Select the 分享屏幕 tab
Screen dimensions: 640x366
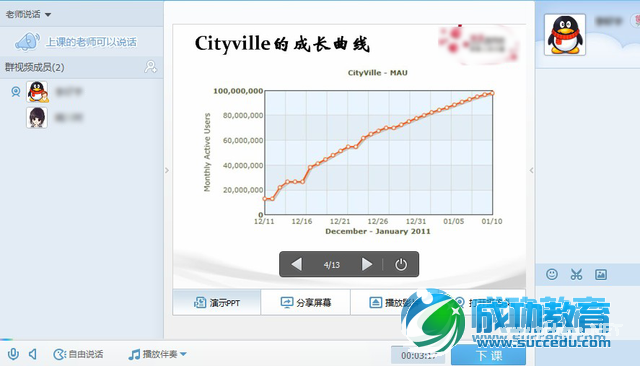(x=306, y=302)
